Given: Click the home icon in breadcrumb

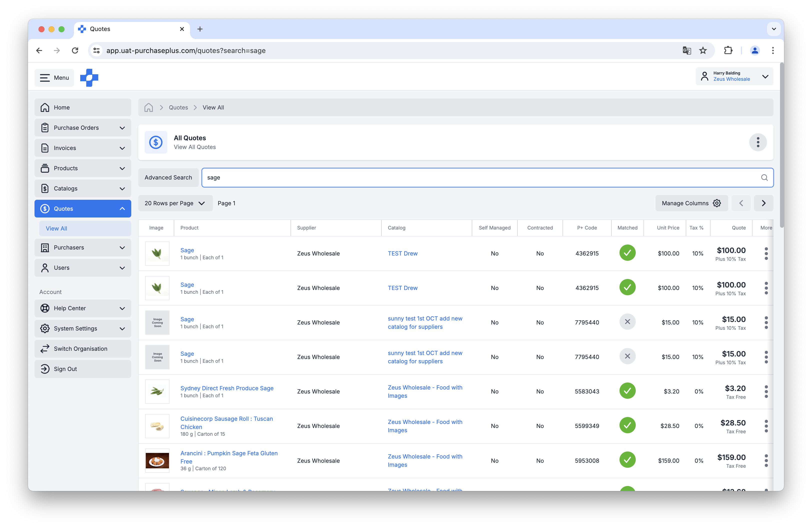Looking at the screenshot, I should point(148,107).
